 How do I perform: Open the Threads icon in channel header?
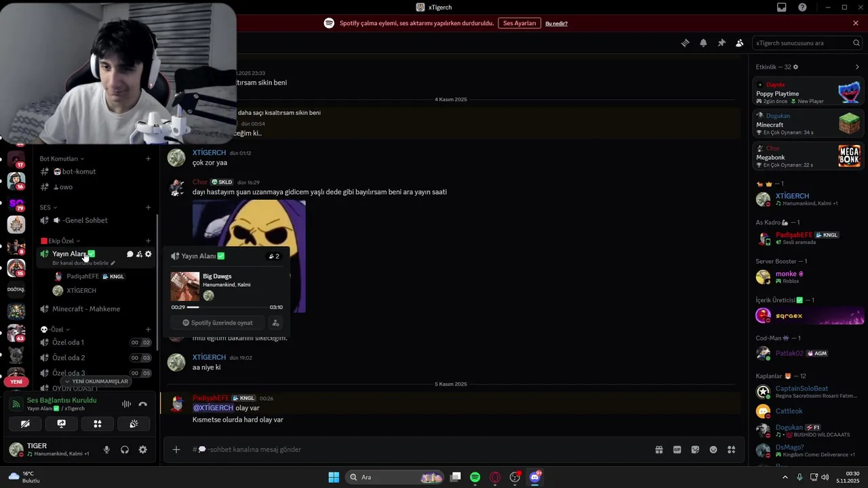coord(685,43)
